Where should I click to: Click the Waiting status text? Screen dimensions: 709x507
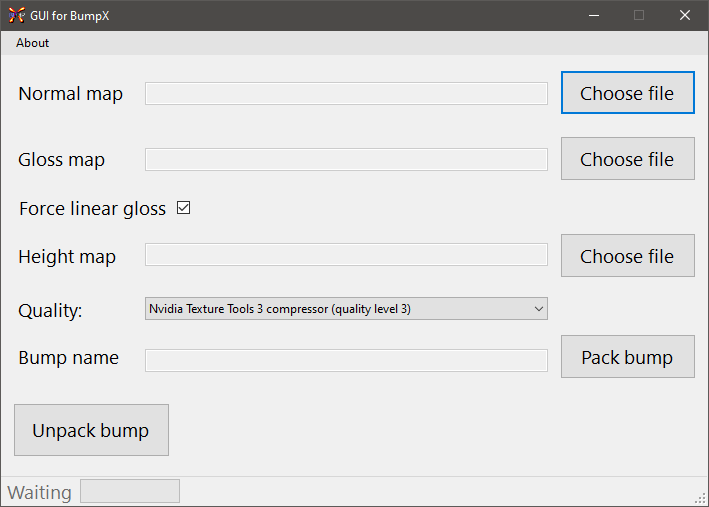[x=40, y=492]
